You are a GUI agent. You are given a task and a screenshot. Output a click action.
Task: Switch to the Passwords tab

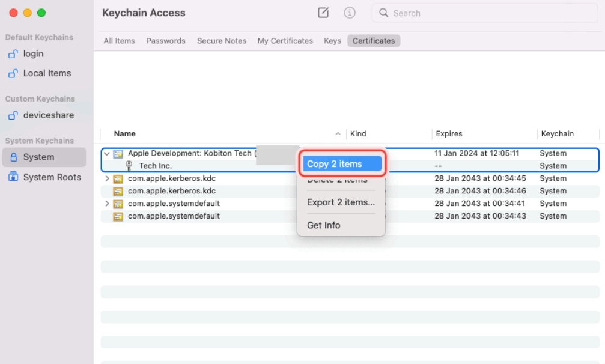click(x=166, y=41)
